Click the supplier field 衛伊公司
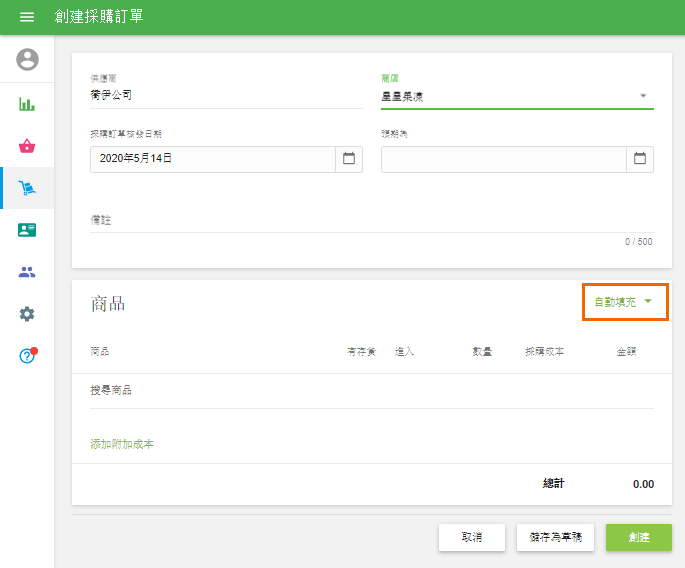Viewport: 685px width, 568px height. pos(226,95)
